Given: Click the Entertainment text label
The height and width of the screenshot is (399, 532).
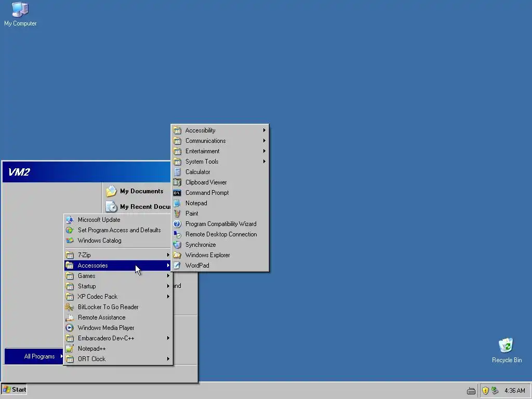Looking at the screenshot, I should point(202,151).
